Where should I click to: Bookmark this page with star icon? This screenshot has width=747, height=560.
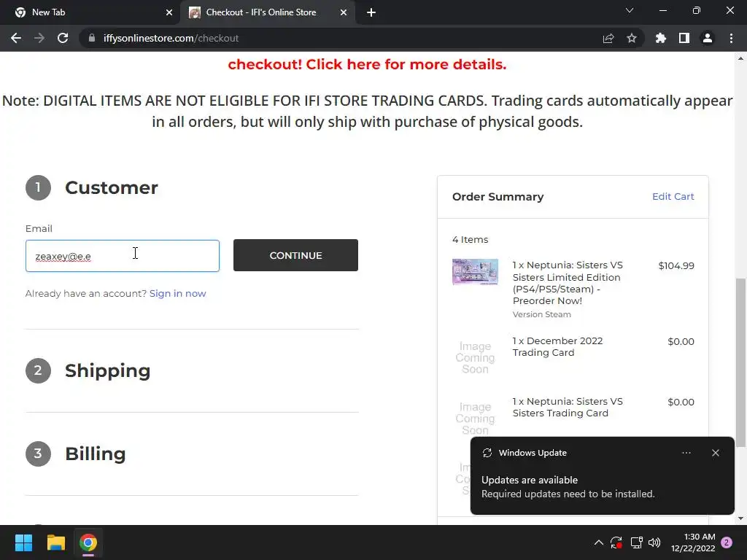632,38
